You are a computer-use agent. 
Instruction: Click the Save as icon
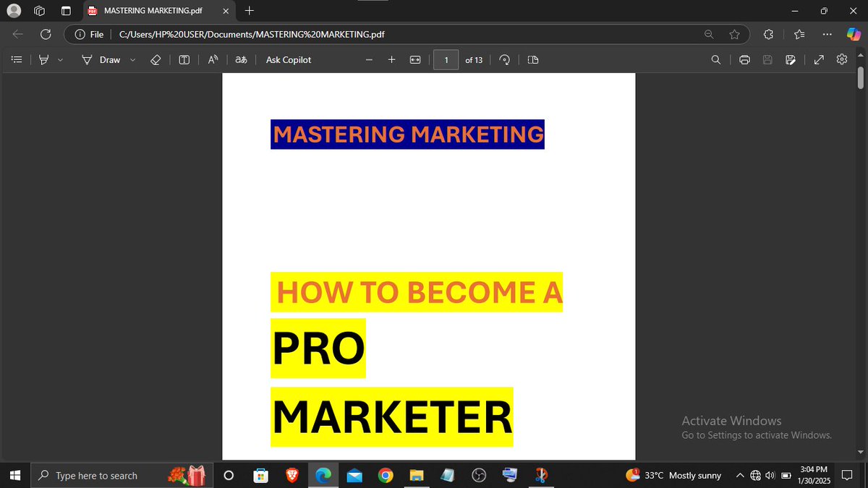click(x=791, y=60)
